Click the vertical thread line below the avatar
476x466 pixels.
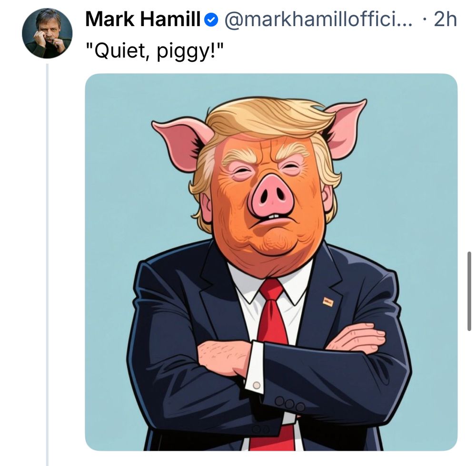47,262
